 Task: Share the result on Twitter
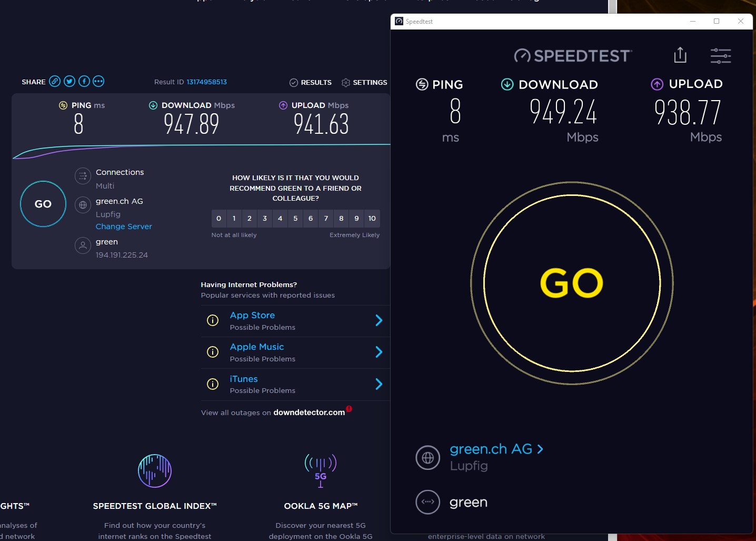tap(69, 81)
